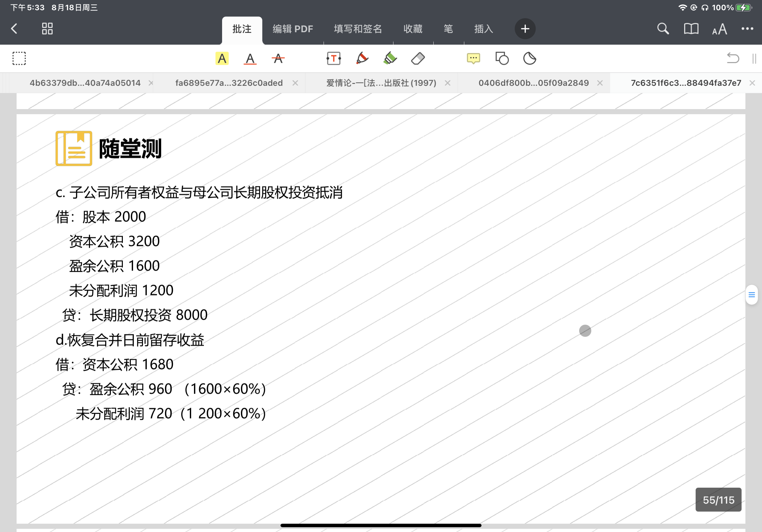
Task: Select the text box tool
Action: [x=333, y=59]
